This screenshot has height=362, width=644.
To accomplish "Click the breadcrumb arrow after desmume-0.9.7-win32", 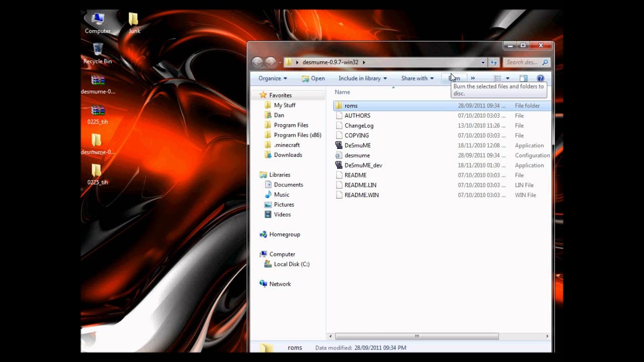I will click(364, 62).
